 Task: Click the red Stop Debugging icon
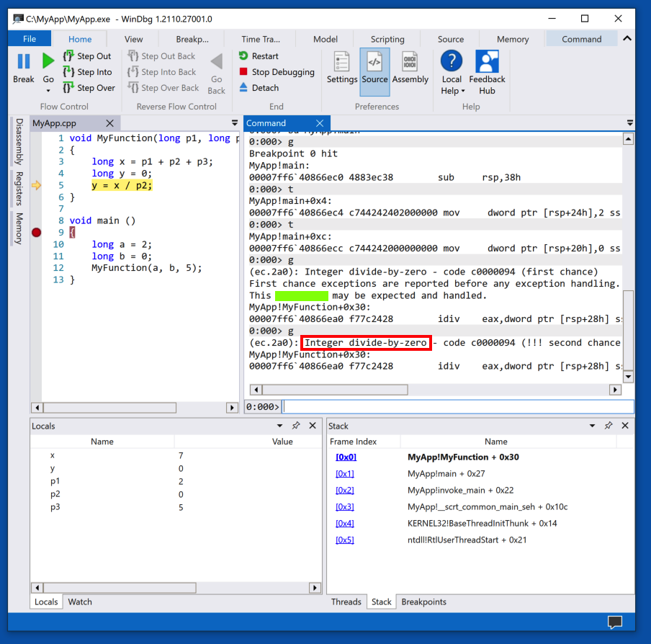243,72
